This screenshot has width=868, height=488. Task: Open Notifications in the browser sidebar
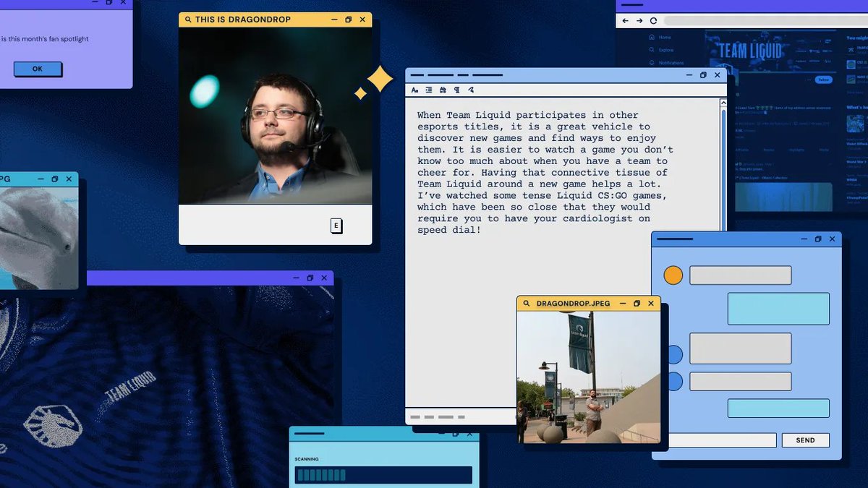click(x=666, y=63)
